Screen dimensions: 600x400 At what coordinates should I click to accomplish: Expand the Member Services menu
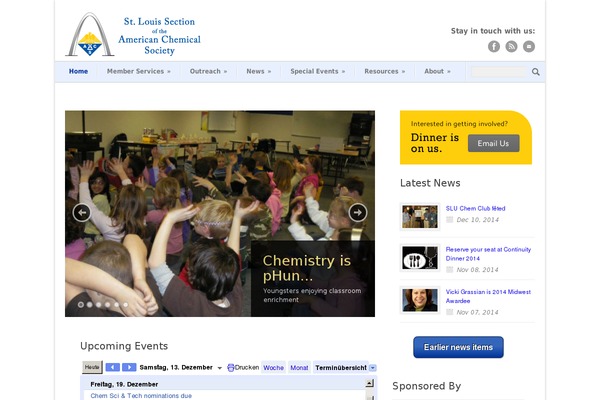click(139, 72)
